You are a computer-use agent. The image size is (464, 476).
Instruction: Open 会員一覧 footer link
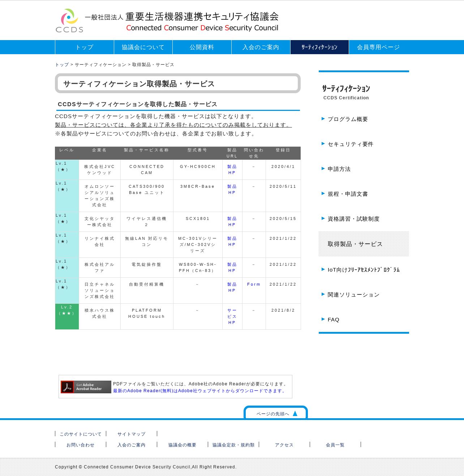coord(335,445)
